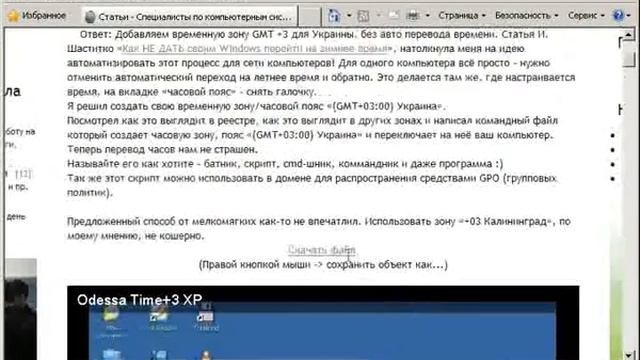Click the Скачать файл download link
The width and height of the screenshot is (640, 360).
pyautogui.click(x=322, y=249)
